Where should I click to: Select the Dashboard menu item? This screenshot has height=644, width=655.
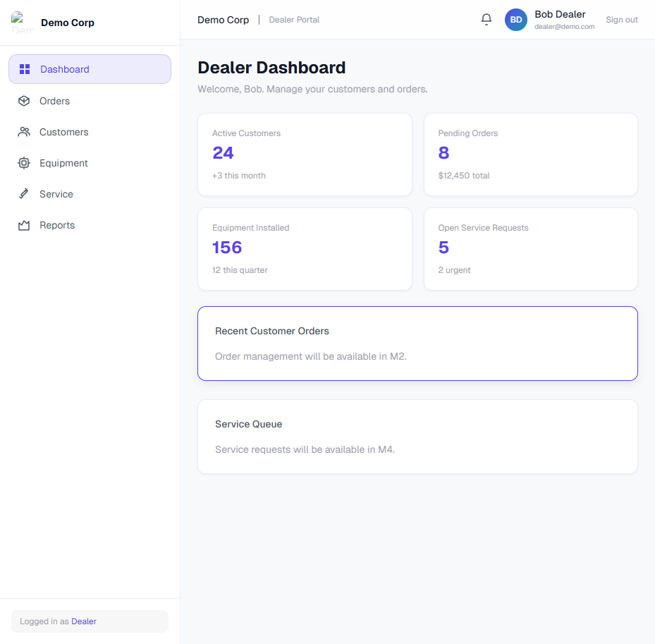click(90, 69)
